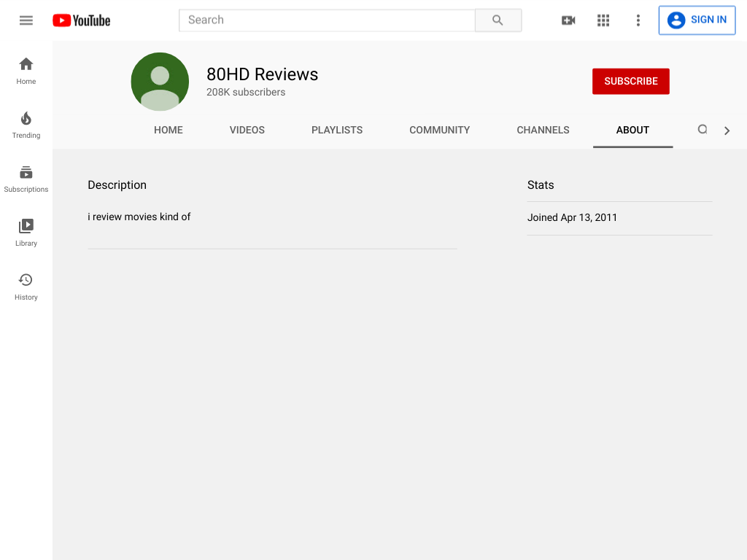This screenshot has height=560, width=747.
Task: Click the Sign In button
Action: point(697,20)
